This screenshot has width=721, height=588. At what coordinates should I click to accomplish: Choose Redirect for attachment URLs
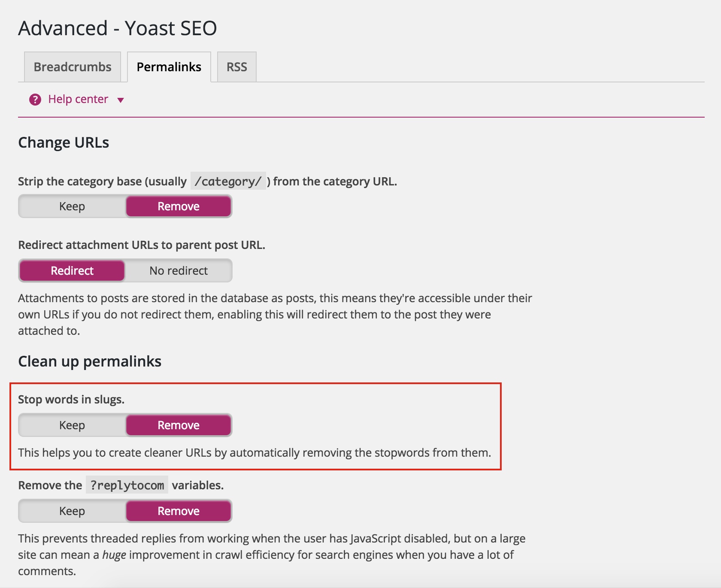[x=72, y=271]
